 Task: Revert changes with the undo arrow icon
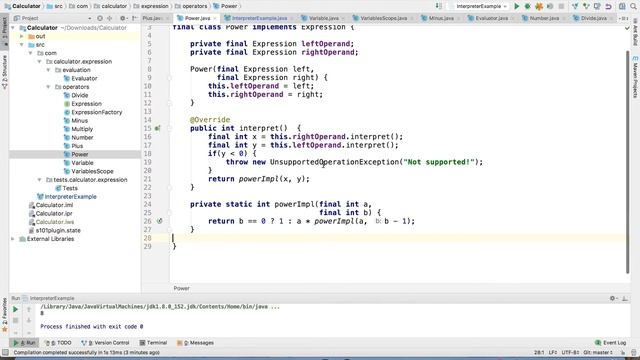608,6
